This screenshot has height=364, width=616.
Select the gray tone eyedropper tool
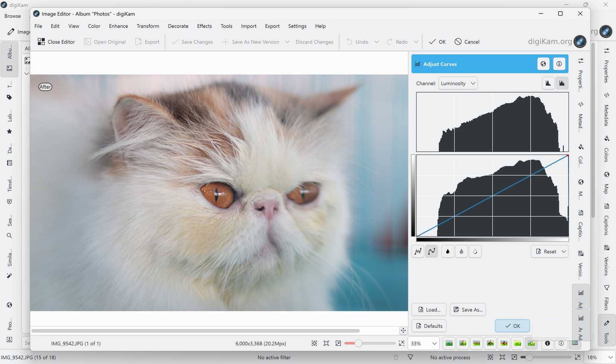click(461, 251)
